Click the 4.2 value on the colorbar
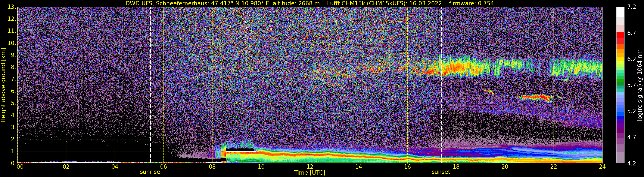Screen dimensions: 644x177 click(x=632, y=163)
